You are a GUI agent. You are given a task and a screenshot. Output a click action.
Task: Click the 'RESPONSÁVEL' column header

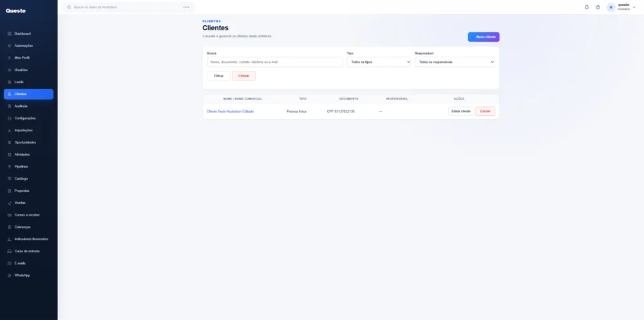point(397,99)
